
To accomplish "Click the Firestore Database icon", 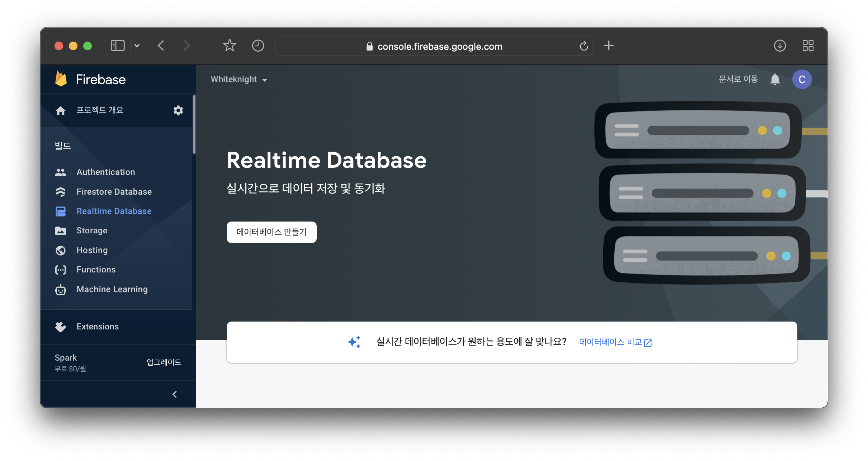I will tap(61, 192).
